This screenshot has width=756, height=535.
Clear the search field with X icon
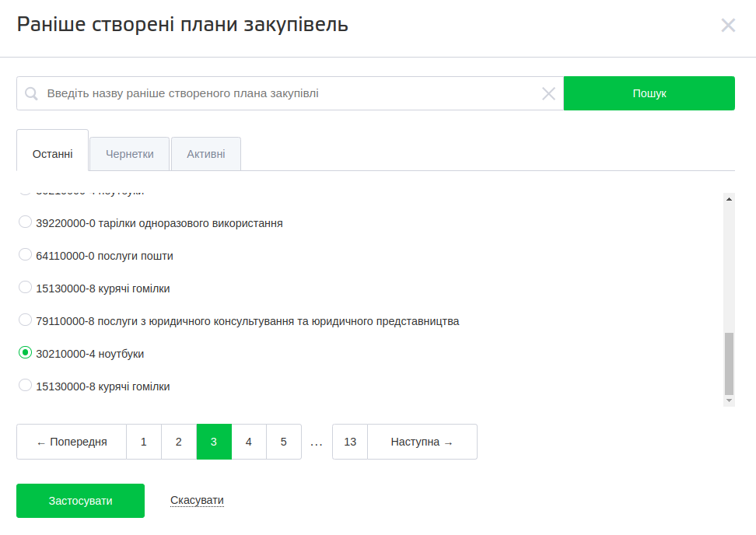click(548, 93)
